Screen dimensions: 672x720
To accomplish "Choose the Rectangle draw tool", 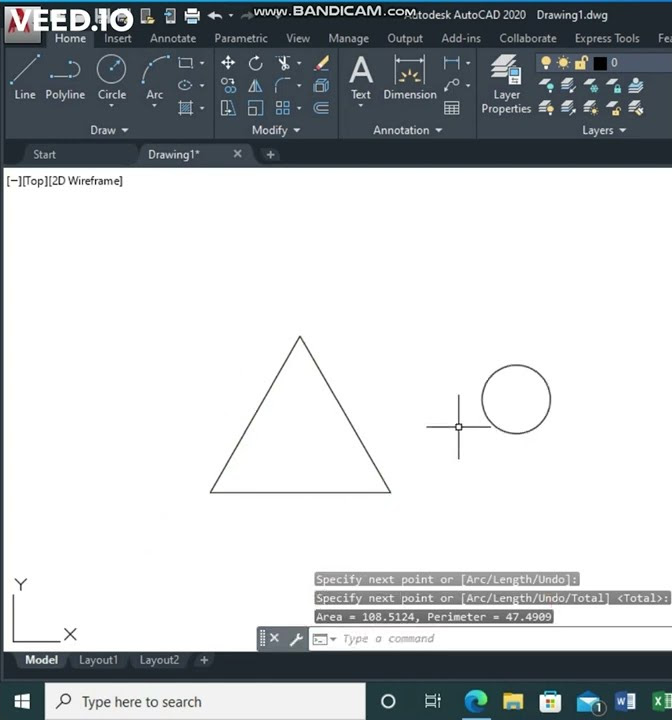I will pyautogui.click(x=185, y=62).
